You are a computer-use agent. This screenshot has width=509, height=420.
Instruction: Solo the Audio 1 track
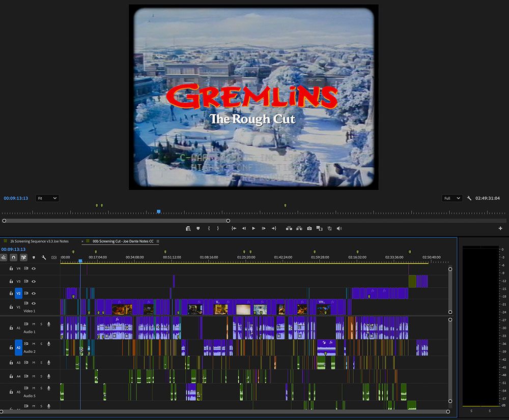[x=41, y=324]
